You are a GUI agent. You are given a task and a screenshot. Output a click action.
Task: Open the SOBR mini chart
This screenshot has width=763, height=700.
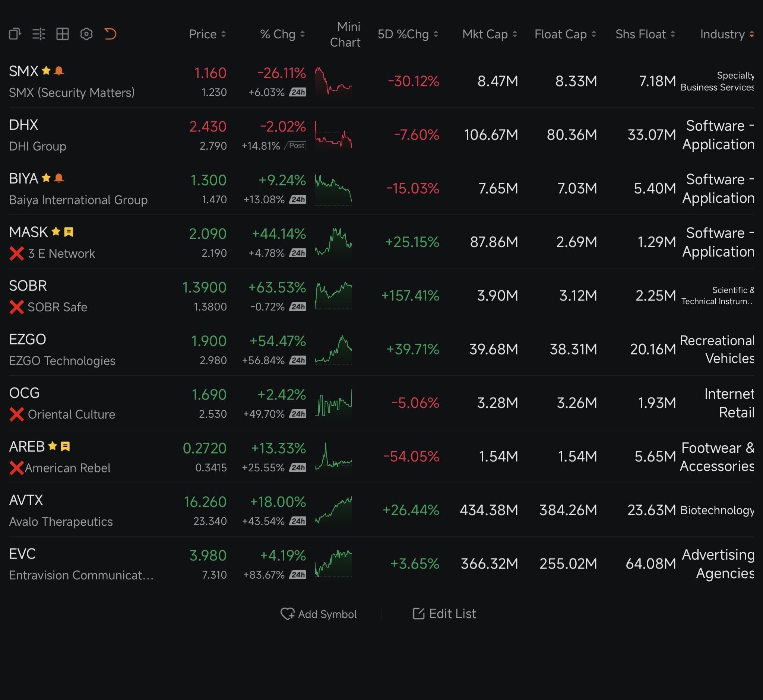click(333, 296)
